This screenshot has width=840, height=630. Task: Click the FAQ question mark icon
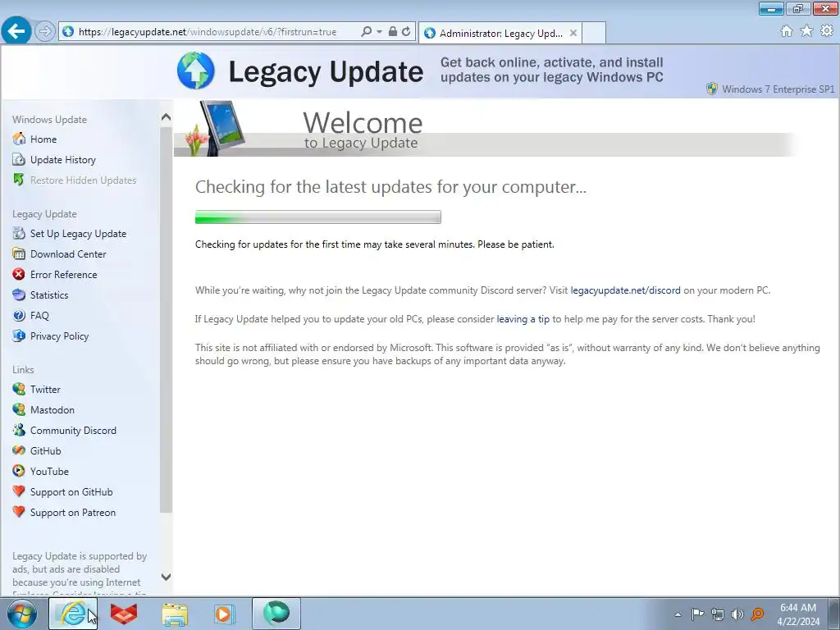click(19, 316)
